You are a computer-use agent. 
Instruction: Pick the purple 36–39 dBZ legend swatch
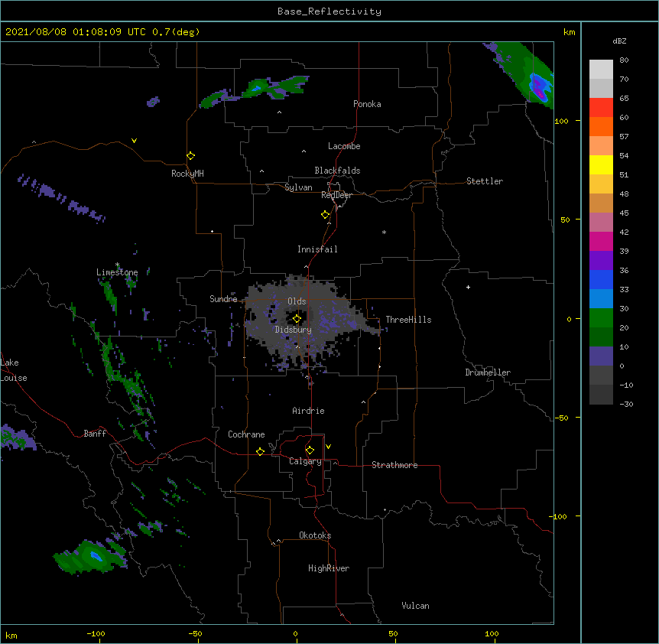pos(601,261)
